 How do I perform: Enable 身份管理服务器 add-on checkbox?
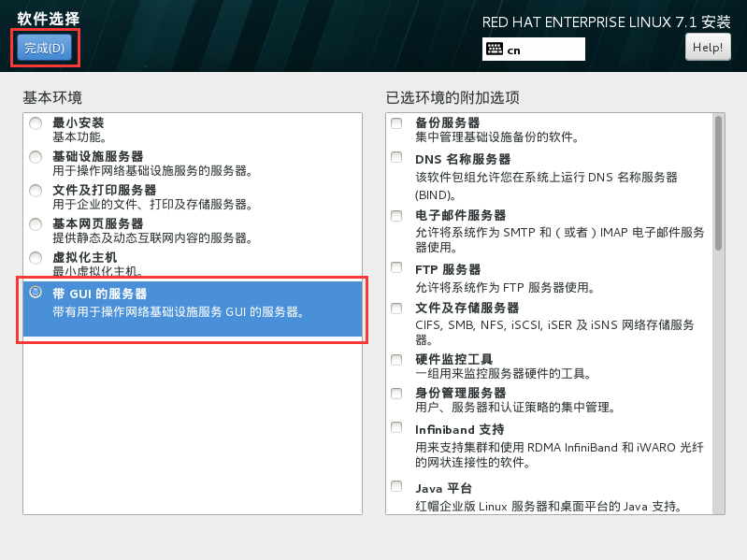click(x=397, y=393)
